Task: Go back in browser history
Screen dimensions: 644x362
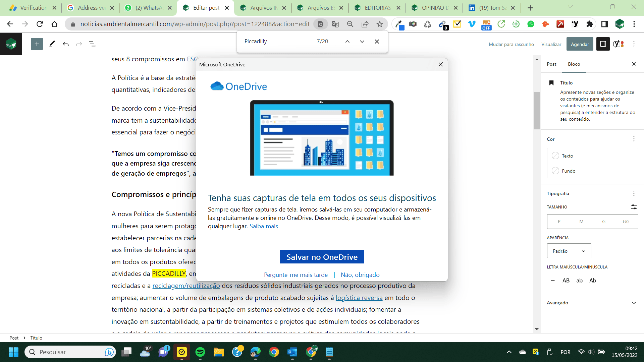Action: tap(10, 24)
